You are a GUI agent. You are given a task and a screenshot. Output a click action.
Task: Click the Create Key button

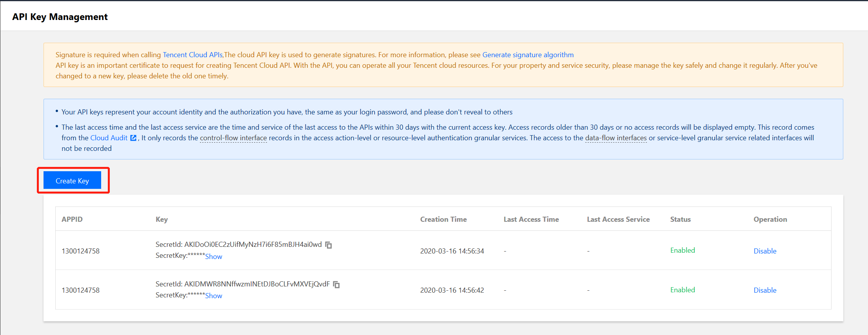tap(72, 181)
